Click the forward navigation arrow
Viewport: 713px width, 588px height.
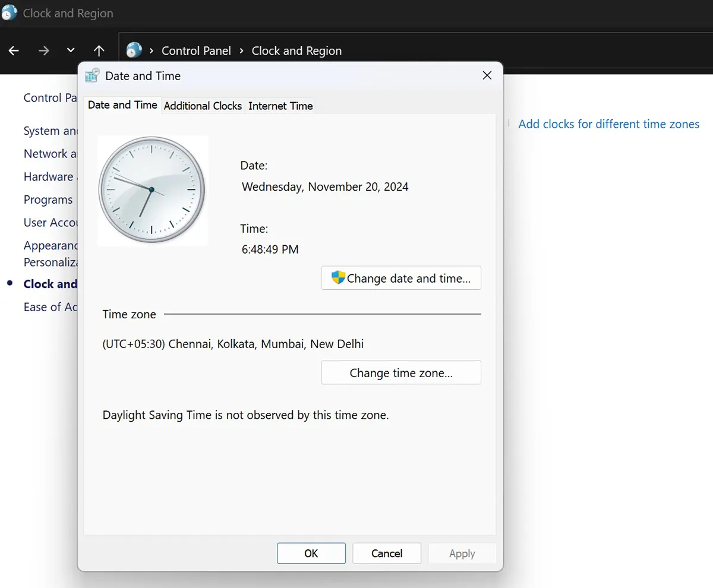tap(43, 50)
